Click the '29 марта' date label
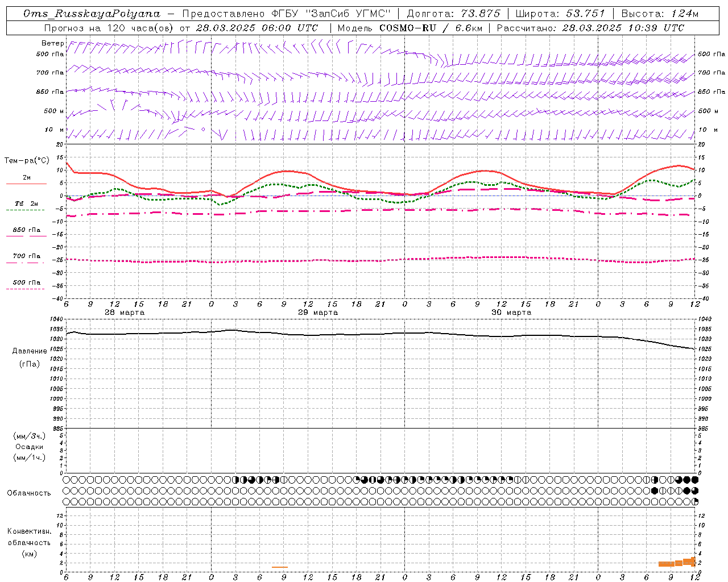Viewport: 728px width, 582px height. click(x=318, y=313)
